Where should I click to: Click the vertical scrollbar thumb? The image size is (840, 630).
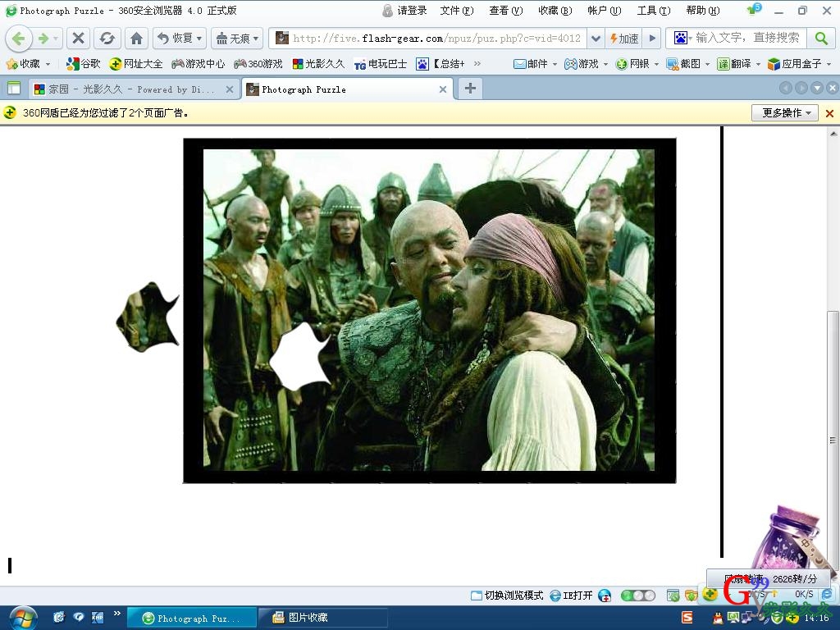[x=833, y=440]
